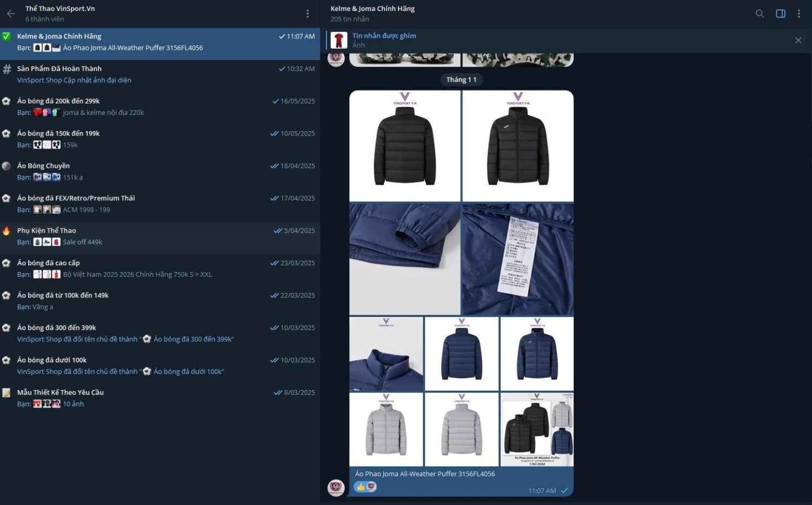Click the sender avatar beside the puffer post

pyautogui.click(x=336, y=488)
